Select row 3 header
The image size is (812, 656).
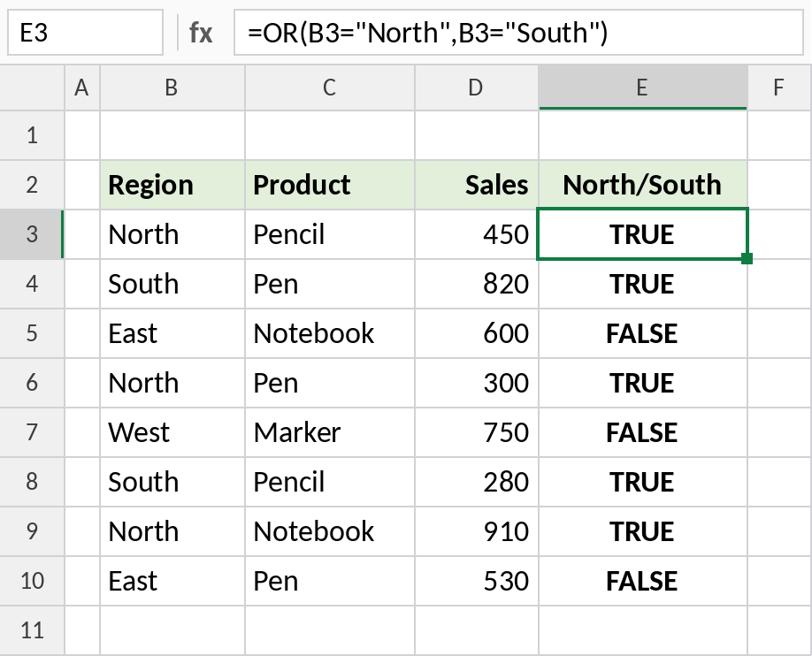(x=32, y=234)
